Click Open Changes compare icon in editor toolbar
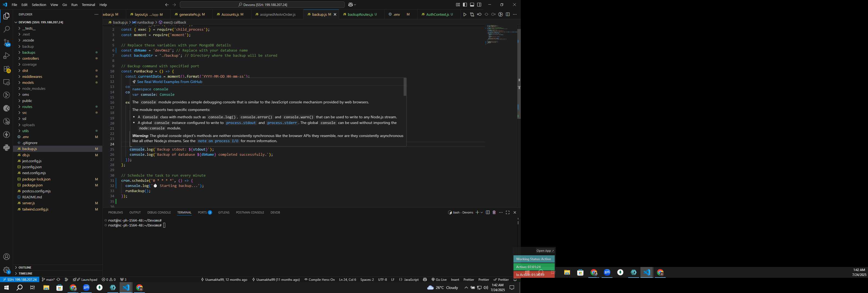Viewport: 868px width, 293px height. (x=472, y=14)
